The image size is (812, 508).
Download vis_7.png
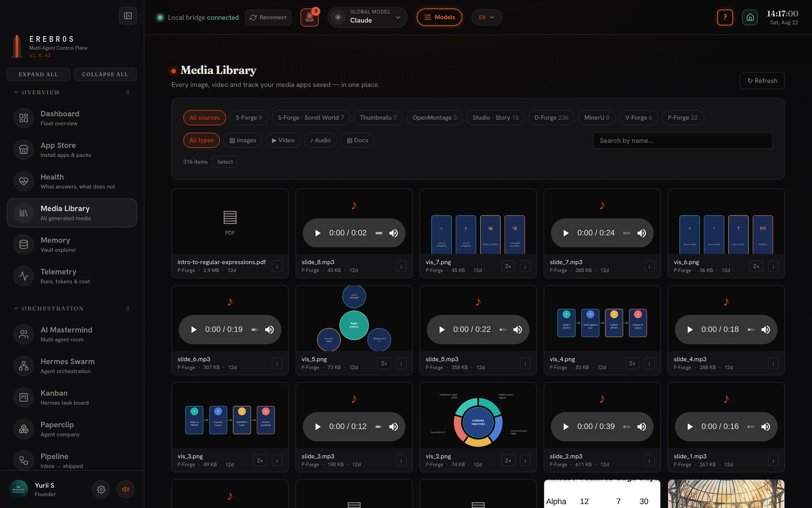(x=525, y=266)
